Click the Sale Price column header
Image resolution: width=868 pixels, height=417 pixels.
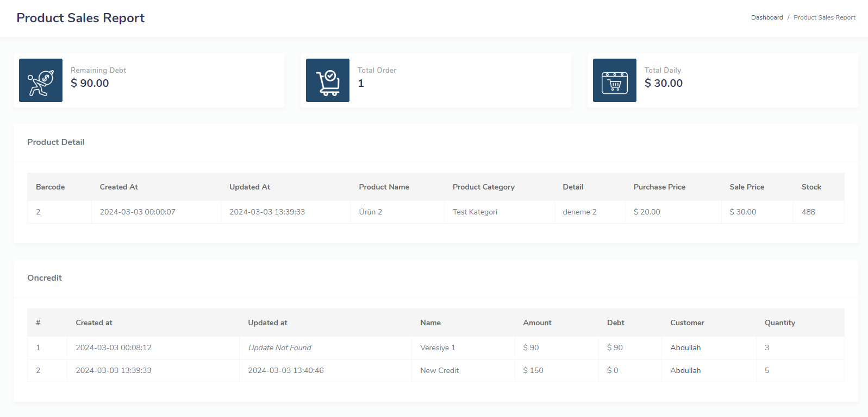746,187
